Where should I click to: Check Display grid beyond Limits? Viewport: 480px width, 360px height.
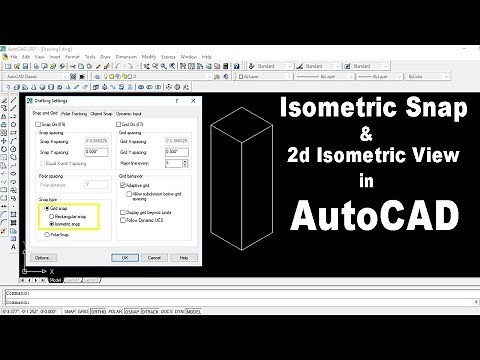123,212
